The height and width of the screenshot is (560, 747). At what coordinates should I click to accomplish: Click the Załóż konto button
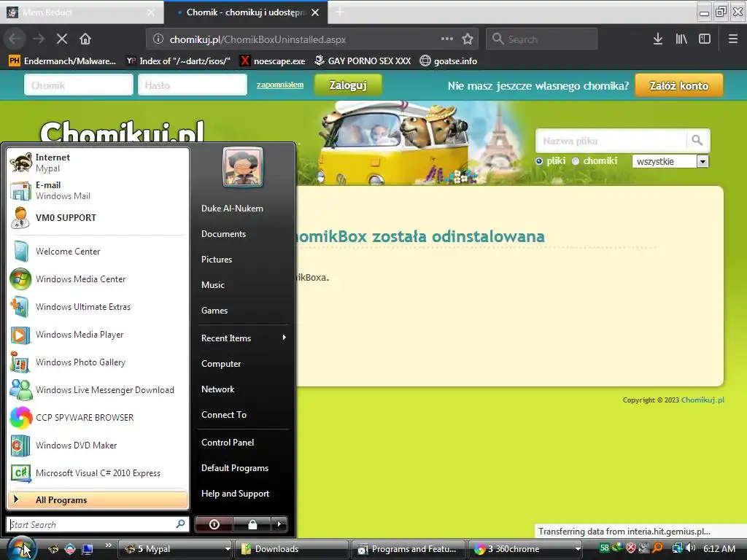point(679,86)
